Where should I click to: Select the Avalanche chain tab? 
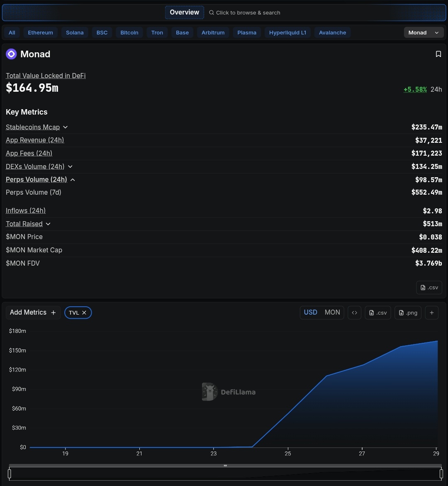coord(332,32)
